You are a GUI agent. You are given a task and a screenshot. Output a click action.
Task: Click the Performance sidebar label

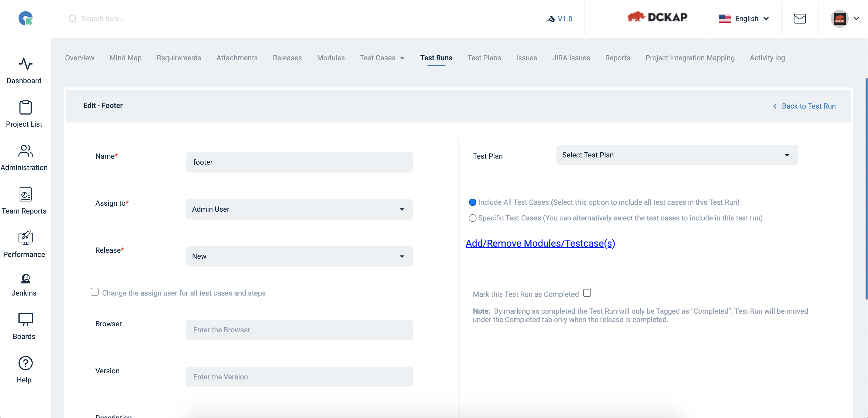[24, 255]
